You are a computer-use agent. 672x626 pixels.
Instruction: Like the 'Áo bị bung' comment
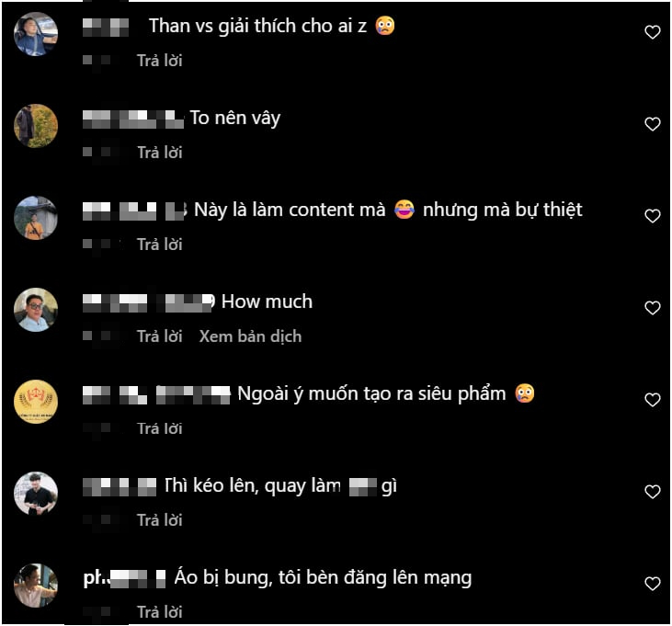[x=653, y=584]
